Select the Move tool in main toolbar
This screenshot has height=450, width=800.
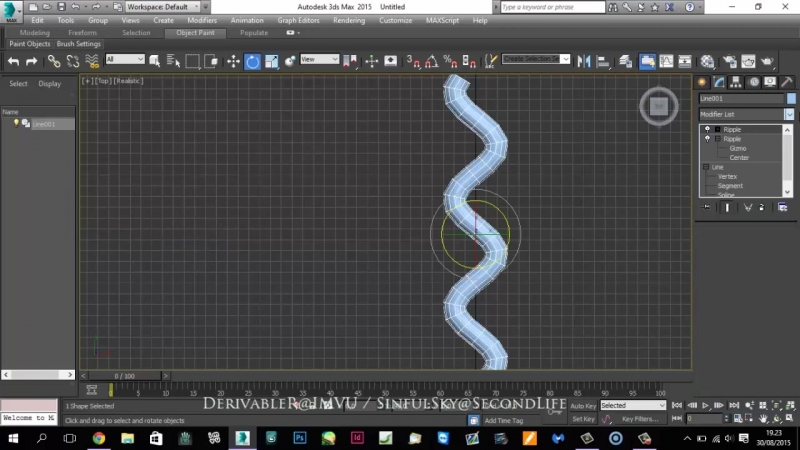click(x=233, y=61)
